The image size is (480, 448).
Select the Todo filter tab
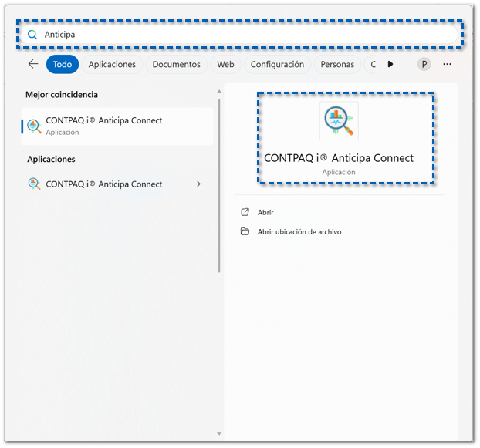tap(63, 64)
